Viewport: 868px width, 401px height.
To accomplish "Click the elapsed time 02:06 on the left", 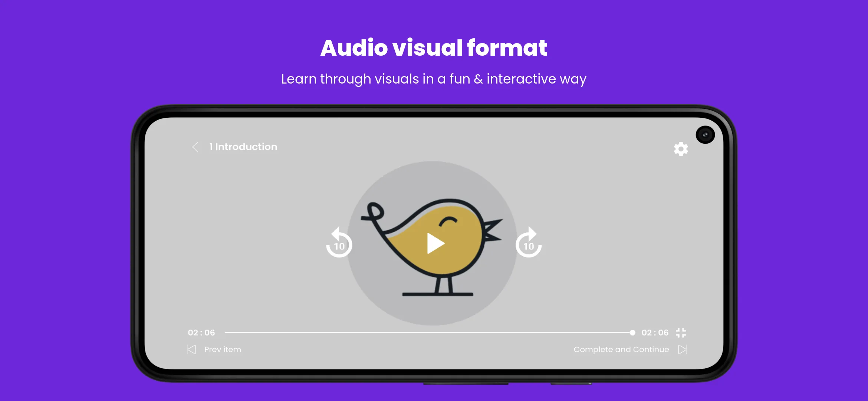I will [201, 333].
